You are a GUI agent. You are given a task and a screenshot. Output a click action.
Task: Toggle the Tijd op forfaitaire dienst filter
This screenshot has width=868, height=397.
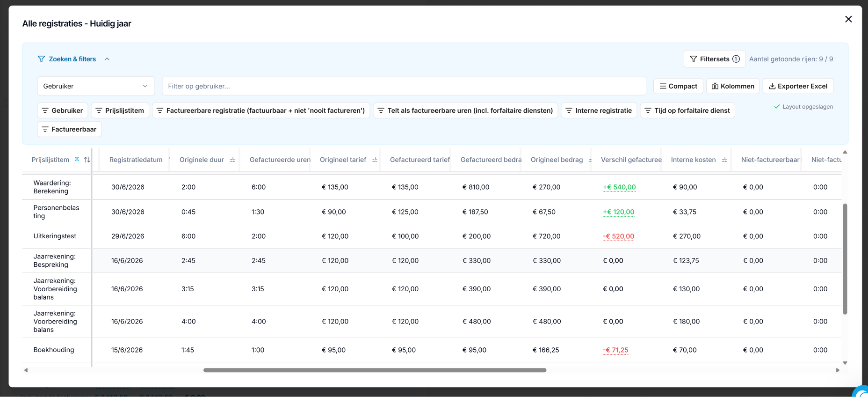(x=687, y=110)
